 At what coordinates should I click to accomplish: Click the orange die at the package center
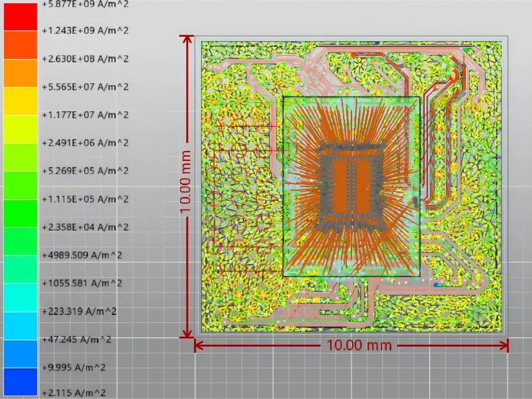[352, 187]
